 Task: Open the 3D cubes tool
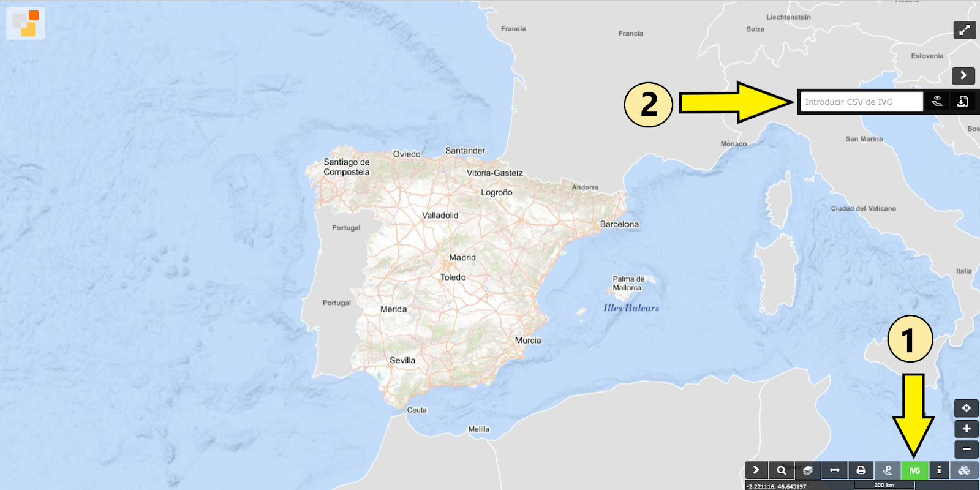(964, 470)
